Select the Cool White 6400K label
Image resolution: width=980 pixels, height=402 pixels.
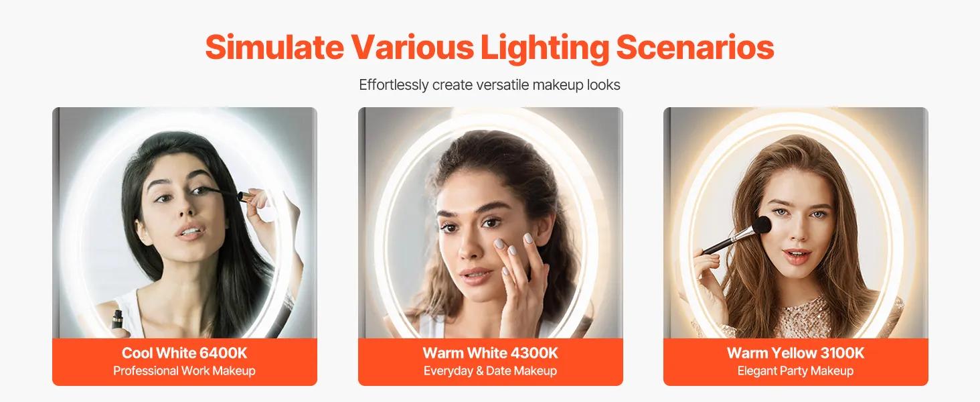pos(184,353)
